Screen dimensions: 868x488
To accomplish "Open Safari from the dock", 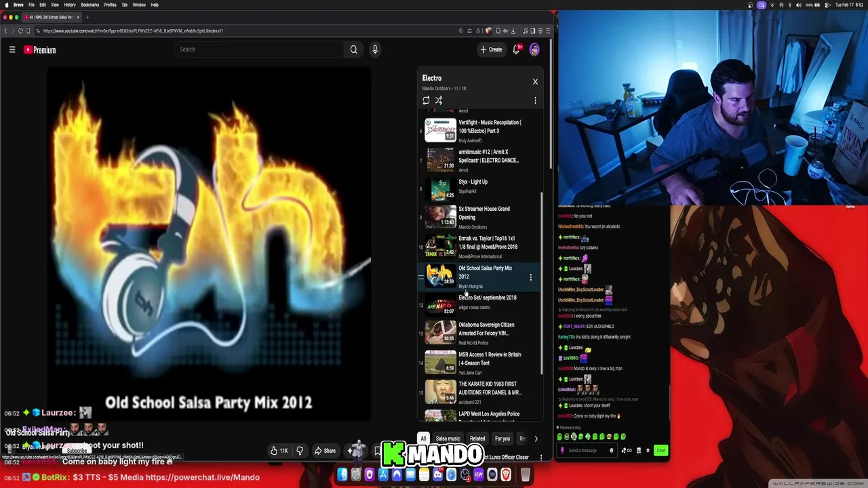I will [452, 474].
